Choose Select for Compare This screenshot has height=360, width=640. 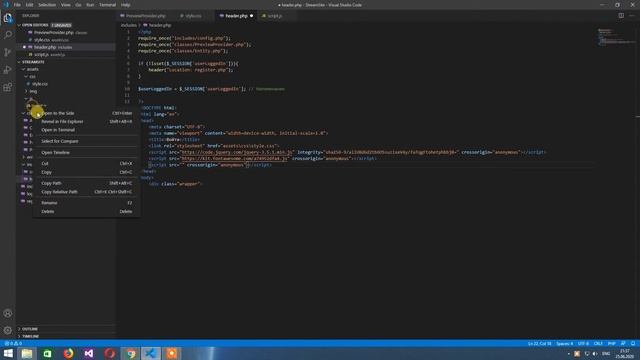point(87,141)
